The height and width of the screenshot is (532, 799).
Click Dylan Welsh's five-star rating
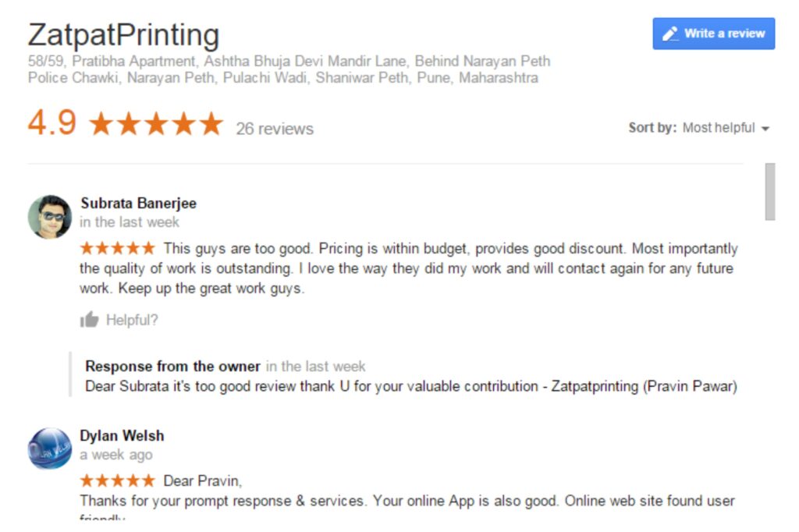point(118,481)
